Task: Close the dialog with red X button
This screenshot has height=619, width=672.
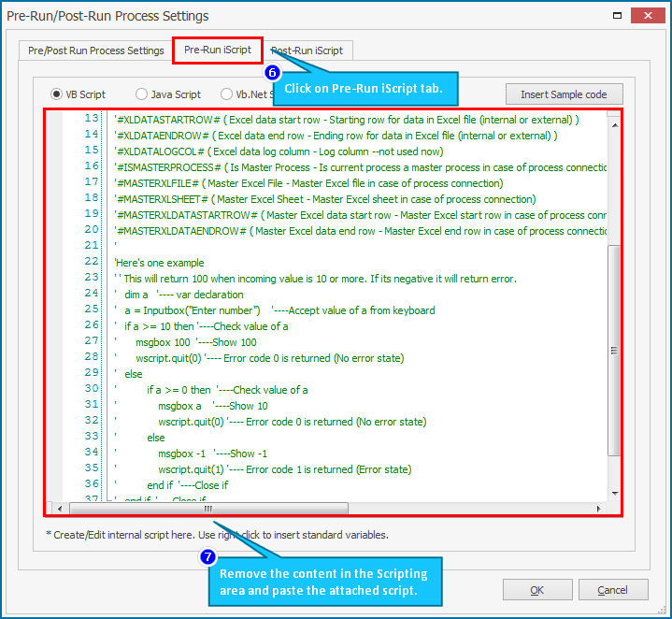Action: pyautogui.click(x=649, y=16)
